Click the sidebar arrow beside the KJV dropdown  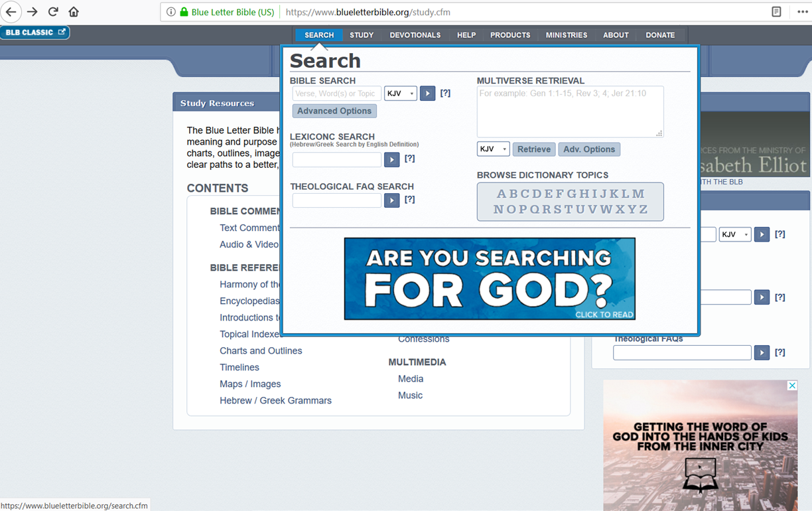point(762,234)
